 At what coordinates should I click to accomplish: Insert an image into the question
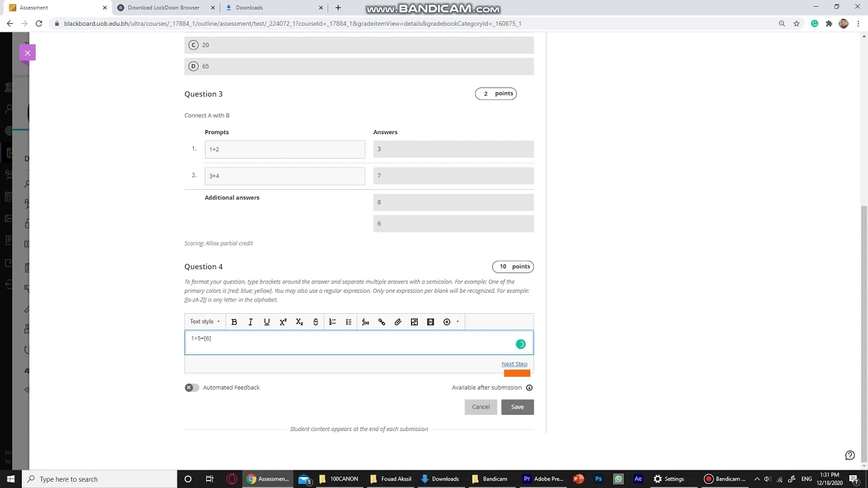pyautogui.click(x=414, y=322)
